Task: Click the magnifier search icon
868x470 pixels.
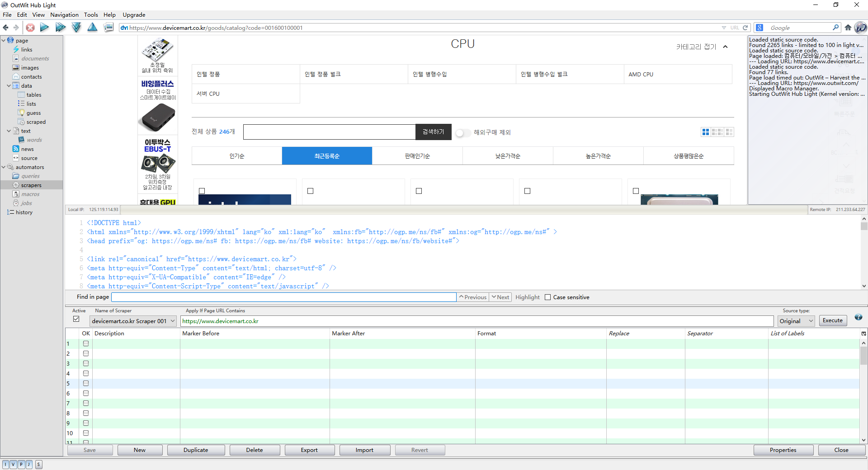Action: click(835, 28)
